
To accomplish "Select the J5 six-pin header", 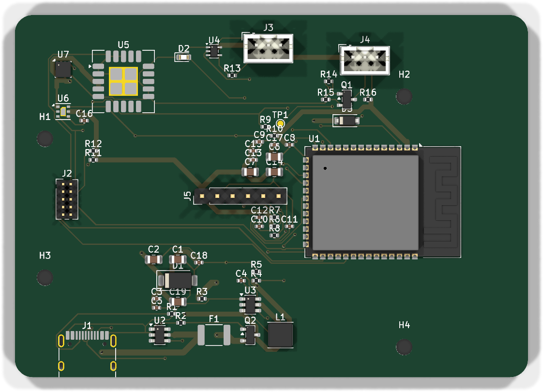I will point(241,196).
